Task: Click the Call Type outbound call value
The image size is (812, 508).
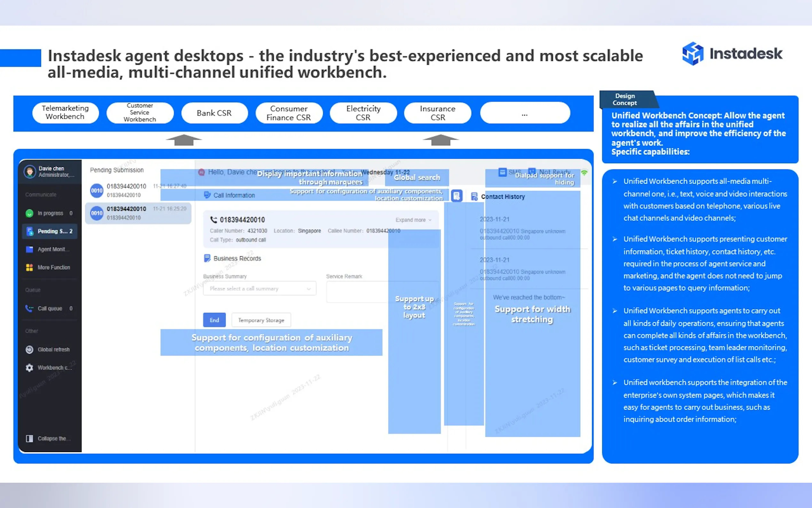Action: pos(251,240)
